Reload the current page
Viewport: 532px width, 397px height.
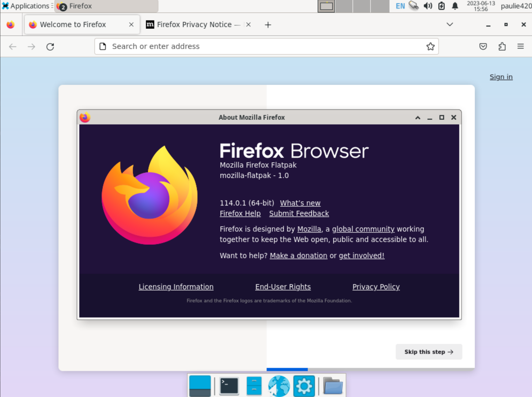click(x=50, y=47)
